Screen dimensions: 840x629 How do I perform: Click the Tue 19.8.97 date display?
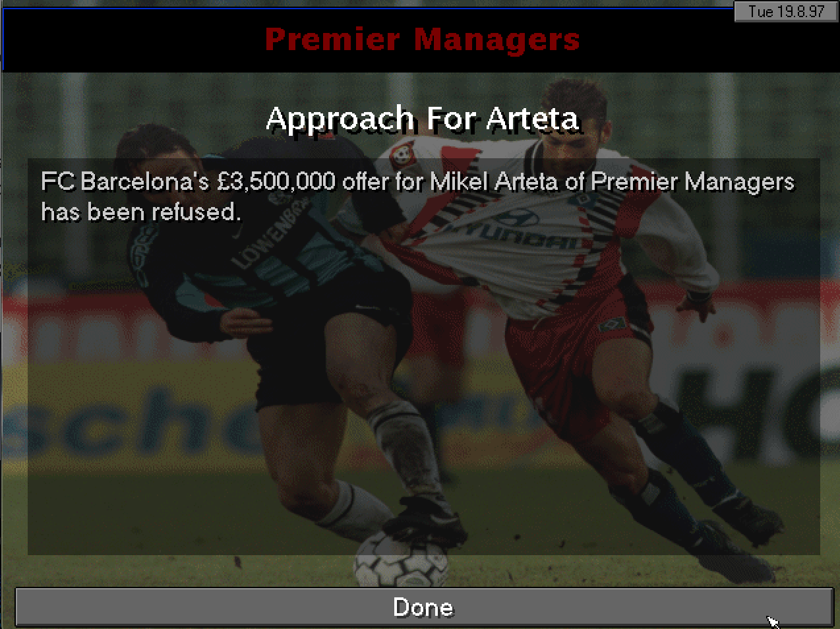(786, 11)
